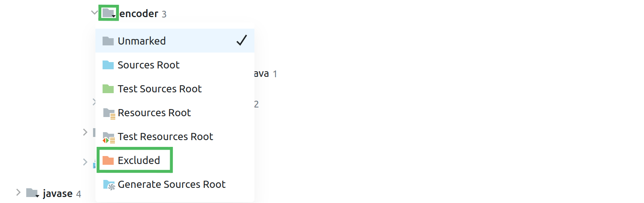
Task: Expand the javase tree node chevron
Action: (x=18, y=193)
